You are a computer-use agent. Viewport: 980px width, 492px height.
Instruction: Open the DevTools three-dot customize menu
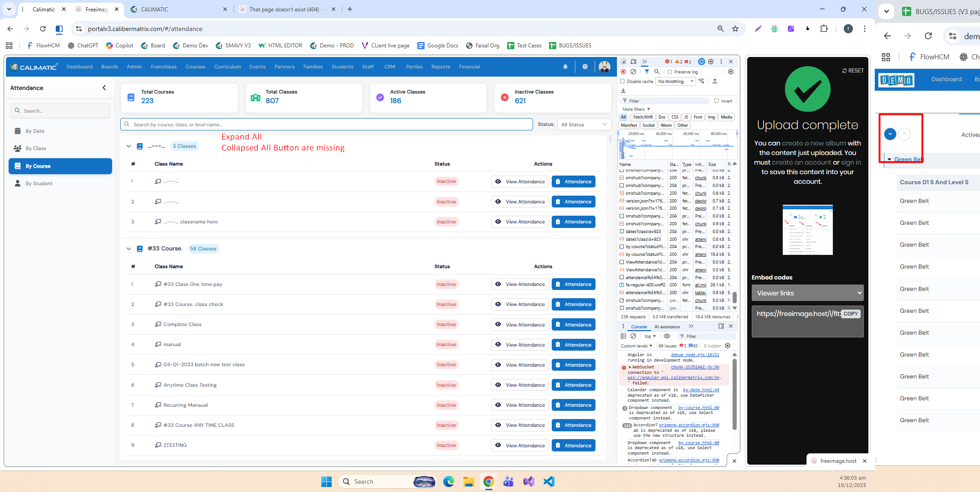(x=721, y=62)
